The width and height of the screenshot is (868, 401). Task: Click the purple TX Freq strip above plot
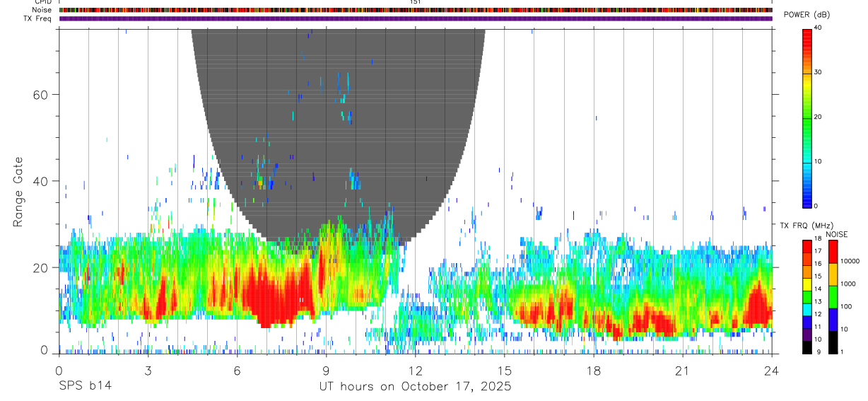[x=416, y=18]
